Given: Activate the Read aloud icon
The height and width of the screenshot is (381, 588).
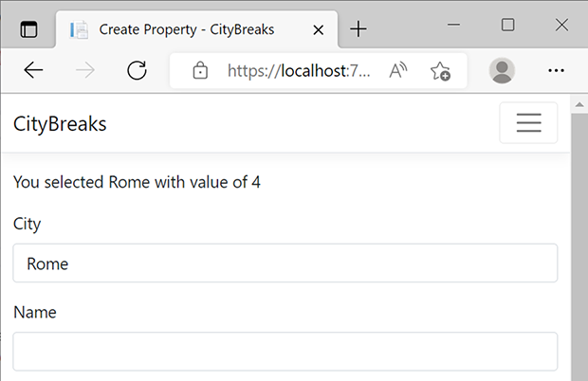Looking at the screenshot, I should (x=398, y=70).
